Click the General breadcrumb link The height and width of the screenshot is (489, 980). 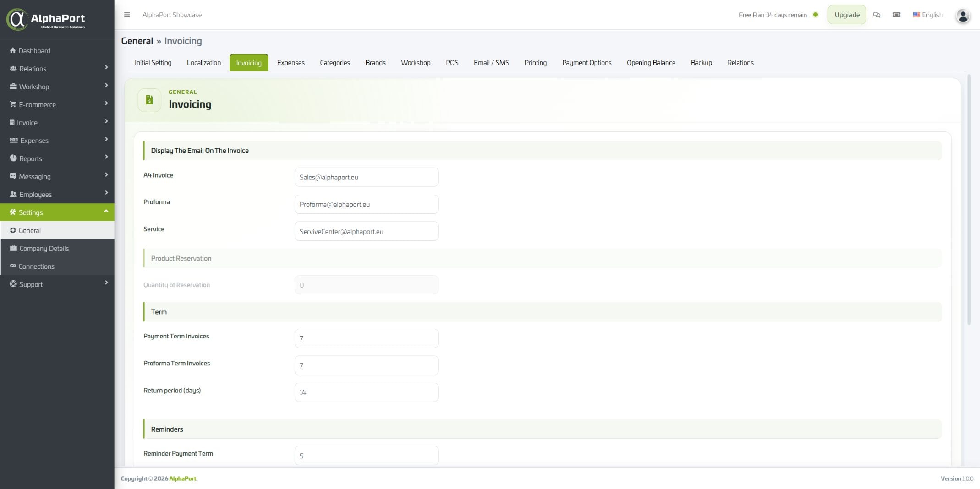coord(137,41)
